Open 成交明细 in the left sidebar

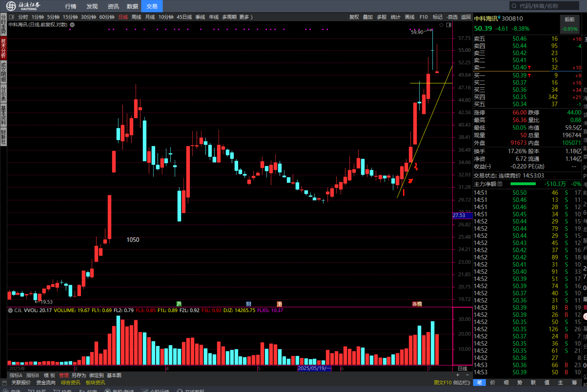point(3,72)
